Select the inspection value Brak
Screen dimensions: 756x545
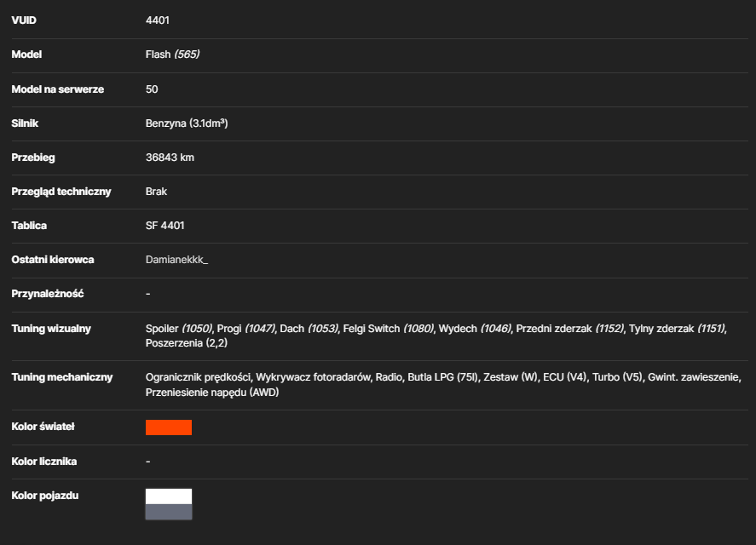(156, 192)
